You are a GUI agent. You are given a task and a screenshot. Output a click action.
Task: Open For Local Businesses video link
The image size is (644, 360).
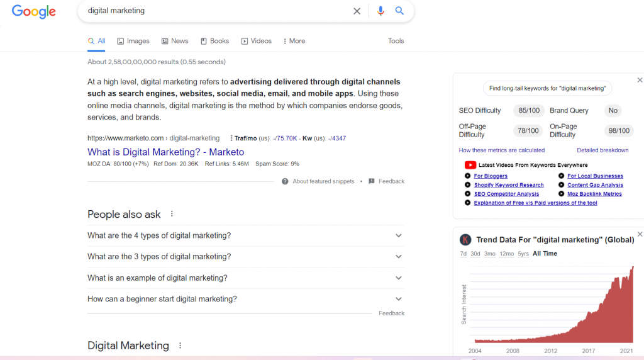(x=595, y=176)
